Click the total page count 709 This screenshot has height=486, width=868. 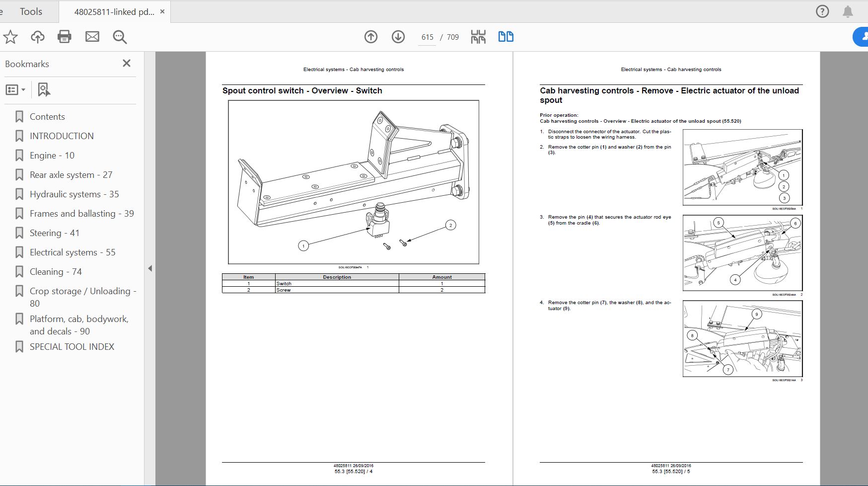453,37
